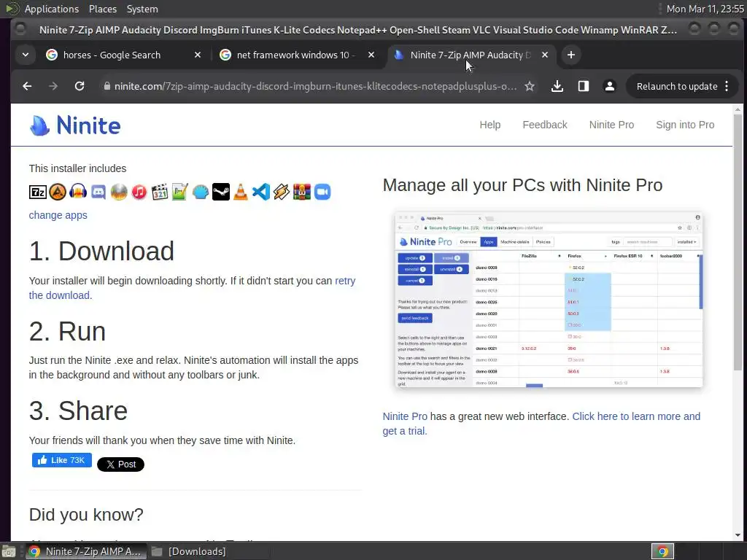747x560 pixels.
Task: Click the Zoom camera icon
Action: tap(322, 192)
